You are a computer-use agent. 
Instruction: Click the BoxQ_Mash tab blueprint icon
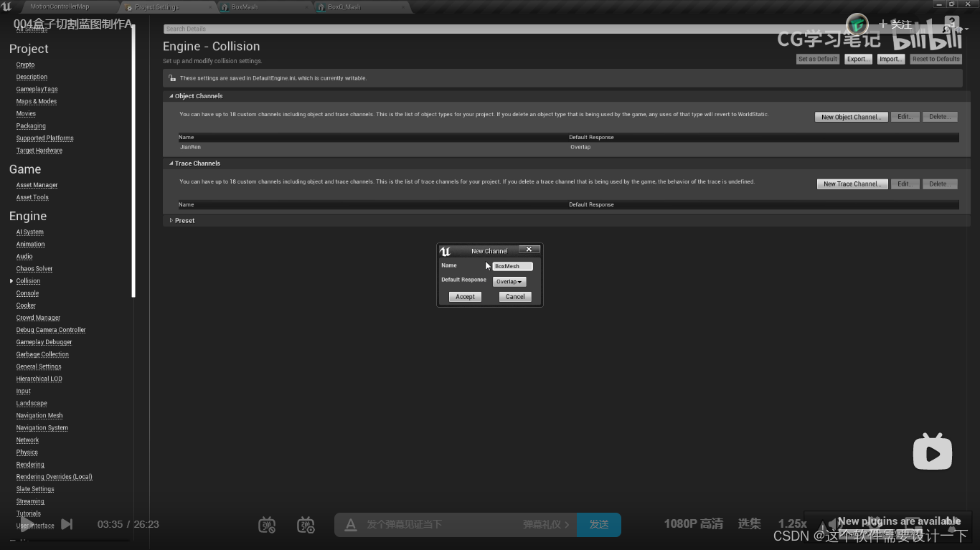pos(322,7)
